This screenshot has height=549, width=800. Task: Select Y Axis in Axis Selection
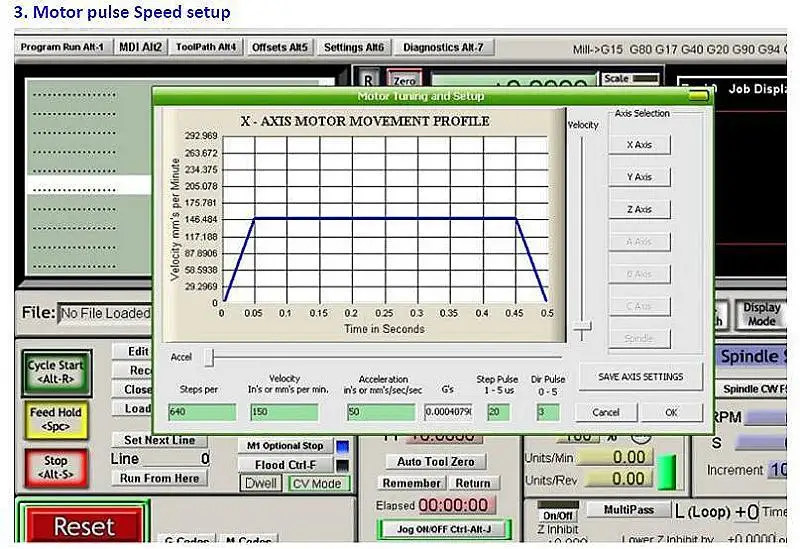639,177
